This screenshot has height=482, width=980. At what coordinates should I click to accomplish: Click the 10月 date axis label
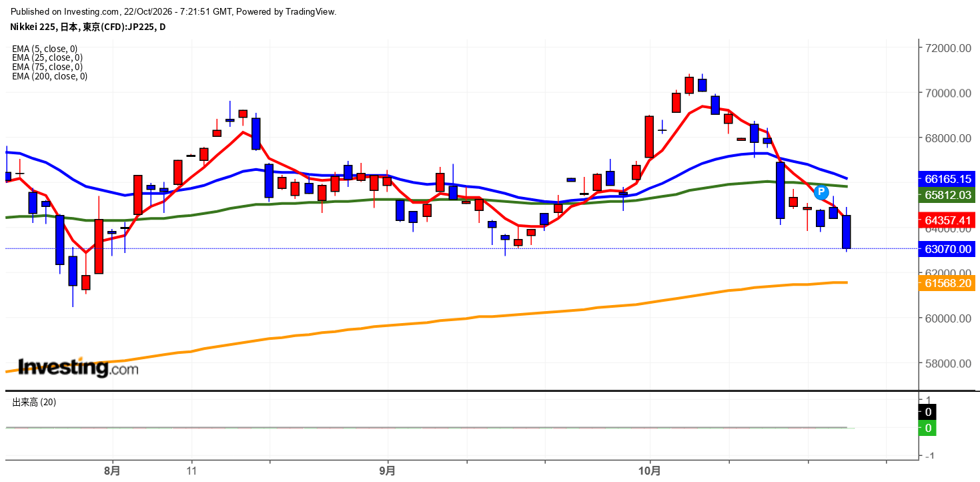(650, 470)
